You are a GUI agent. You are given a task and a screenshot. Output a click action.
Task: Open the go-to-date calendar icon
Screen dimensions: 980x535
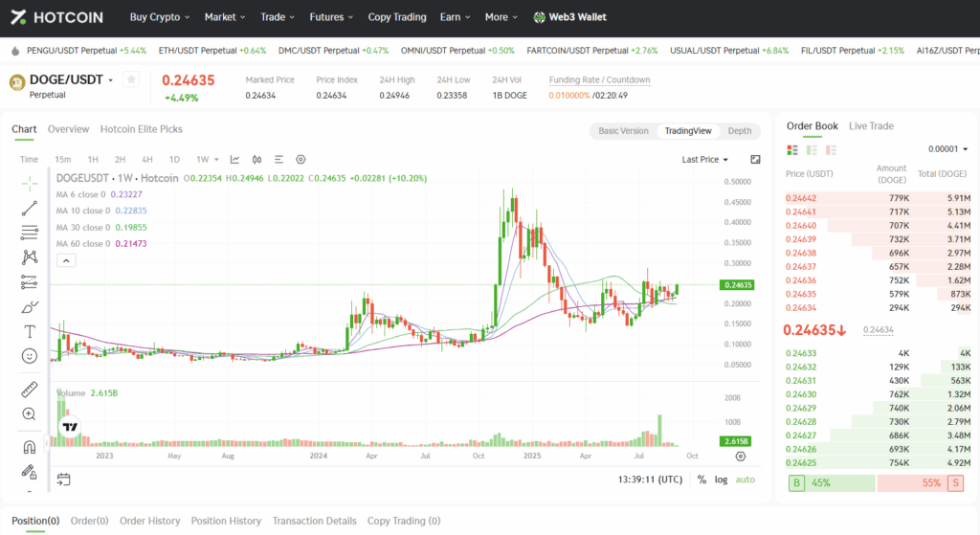63,479
